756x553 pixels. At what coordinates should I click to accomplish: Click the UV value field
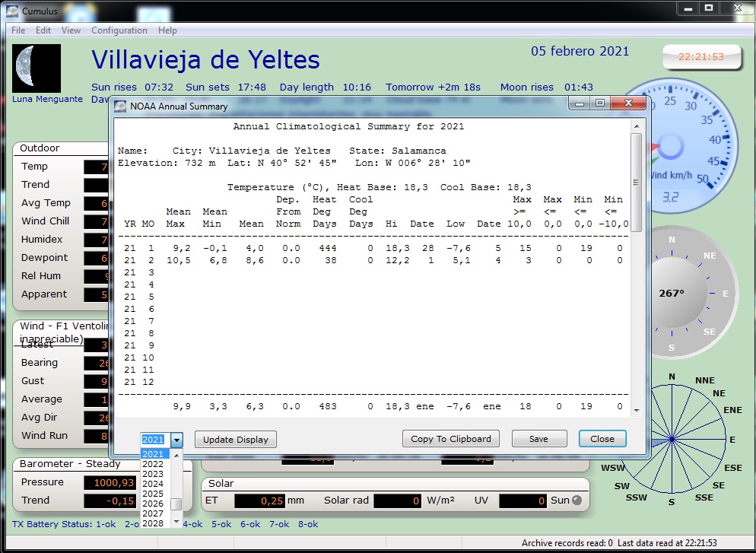coord(523,501)
